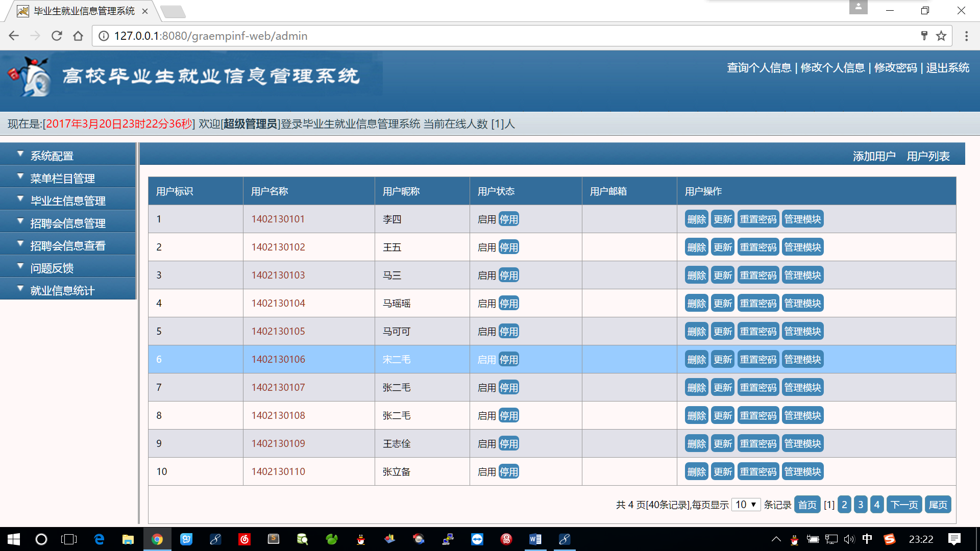Click the site info icon in address bar
This screenshot has width=980, height=551.
pos(104,36)
